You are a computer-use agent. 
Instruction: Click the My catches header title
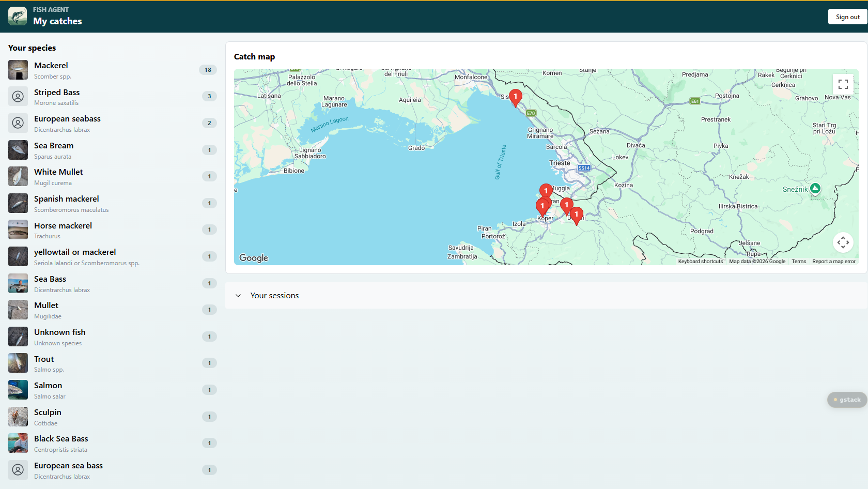57,21
